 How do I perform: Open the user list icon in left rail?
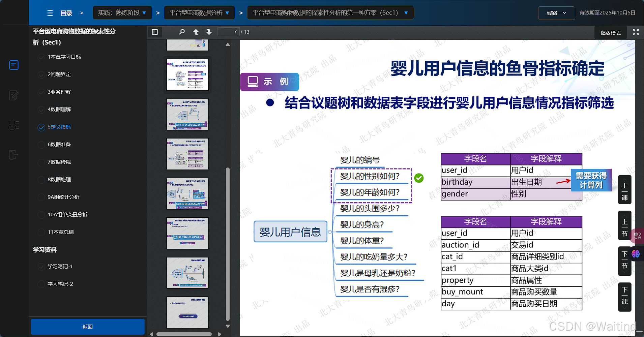click(14, 125)
